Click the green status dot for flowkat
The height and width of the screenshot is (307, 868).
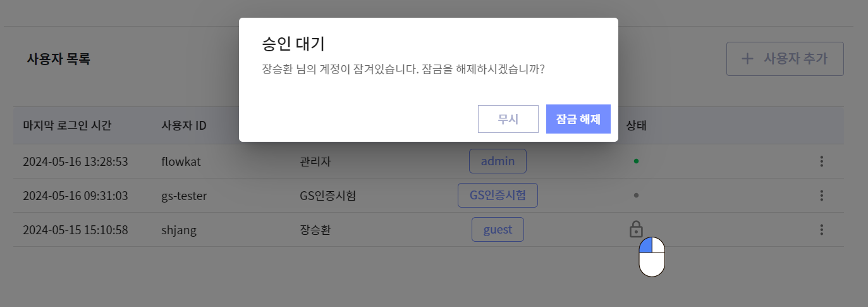point(636,161)
